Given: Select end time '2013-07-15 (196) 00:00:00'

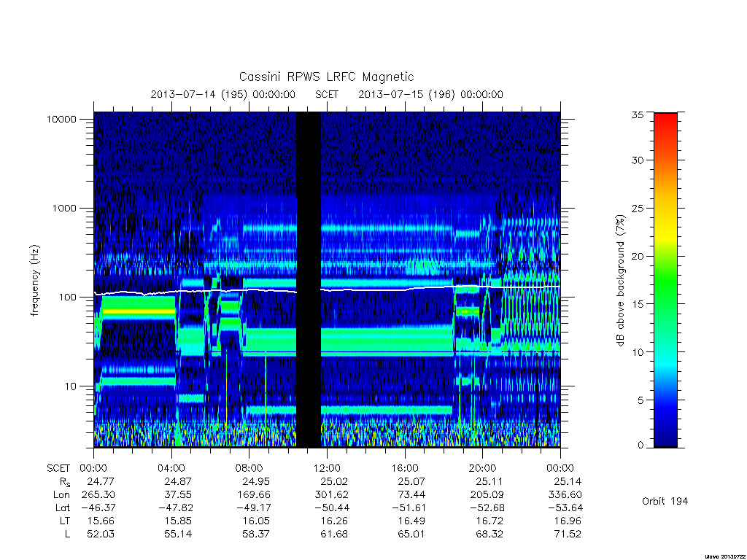Looking at the screenshot, I should pos(430,94).
